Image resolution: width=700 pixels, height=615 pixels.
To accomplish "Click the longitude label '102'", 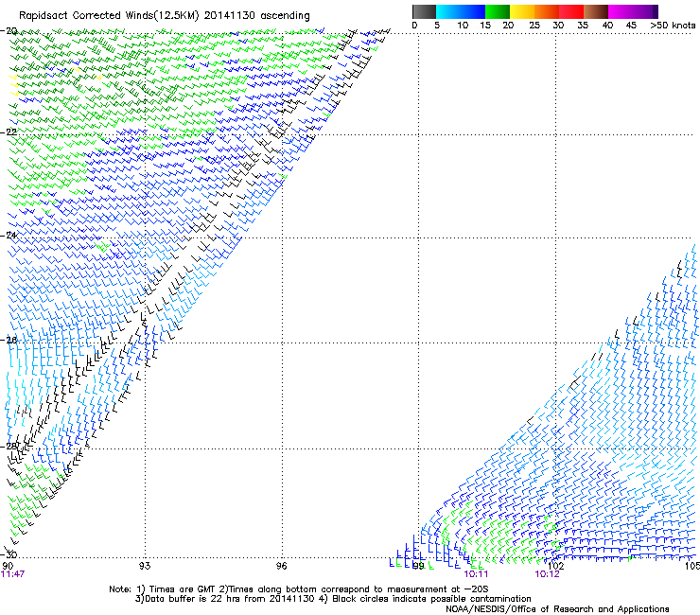I will click(x=555, y=566).
